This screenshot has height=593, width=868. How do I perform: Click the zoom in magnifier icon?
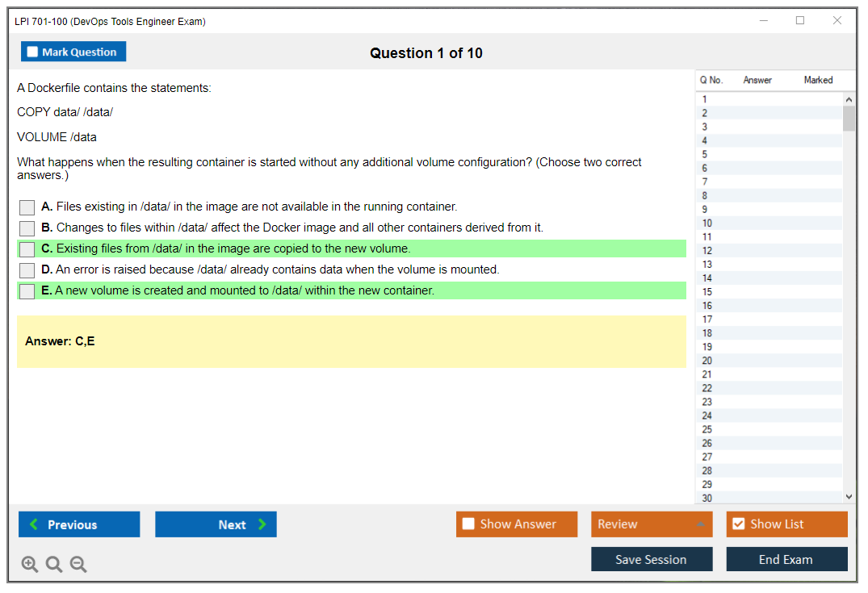coord(30,565)
